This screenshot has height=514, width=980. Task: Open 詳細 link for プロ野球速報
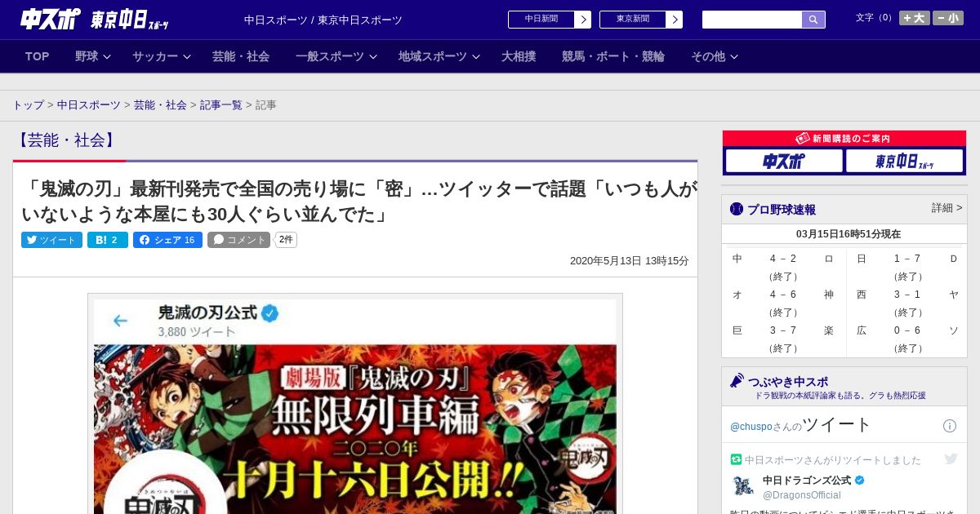tap(947, 208)
